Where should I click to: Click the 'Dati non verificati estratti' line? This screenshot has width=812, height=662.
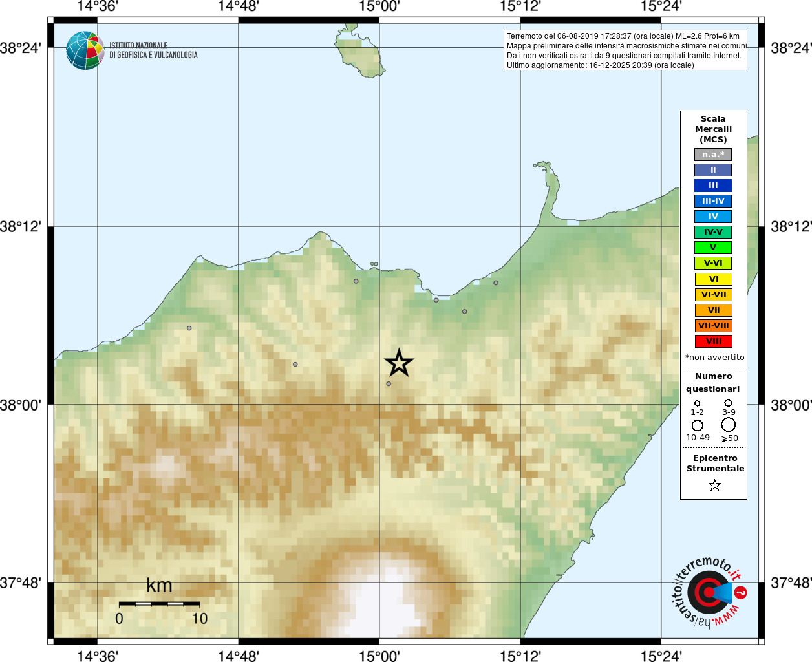tap(624, 56)
